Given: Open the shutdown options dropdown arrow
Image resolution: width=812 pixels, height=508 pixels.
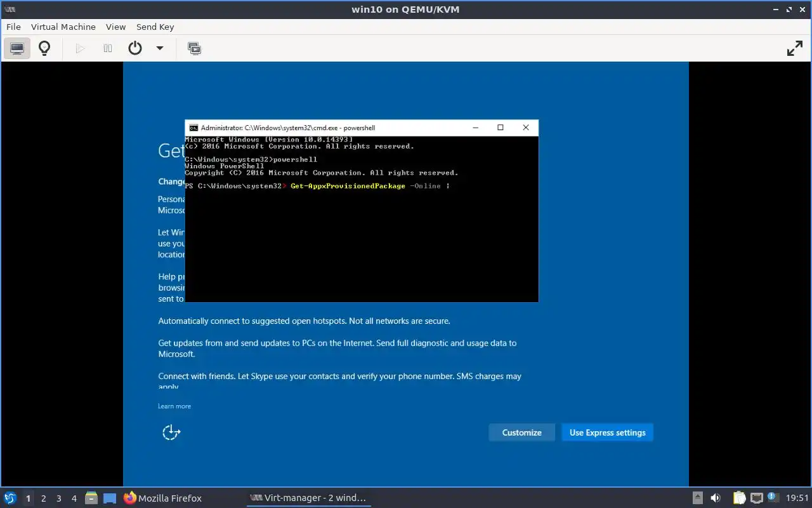Looking at the screenshot, I should tap(160, 48).
